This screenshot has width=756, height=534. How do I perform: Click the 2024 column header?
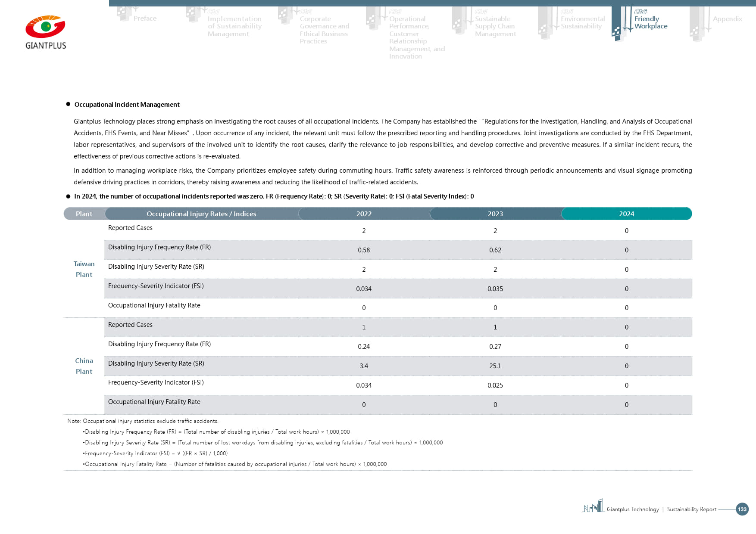pos(626,214)
